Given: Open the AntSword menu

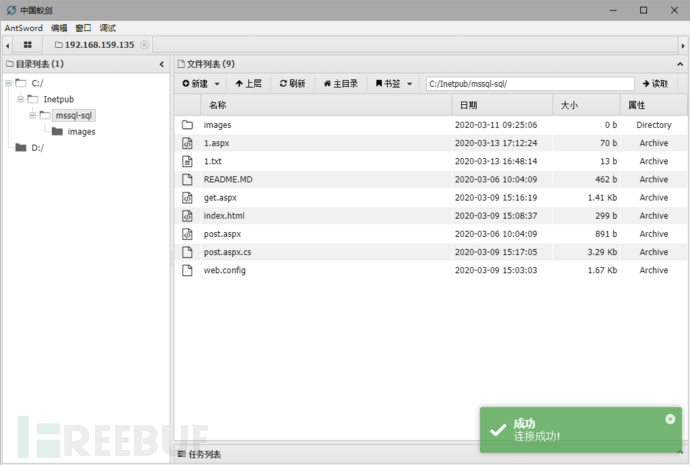Looking at the screenshot, I should 24,28.
